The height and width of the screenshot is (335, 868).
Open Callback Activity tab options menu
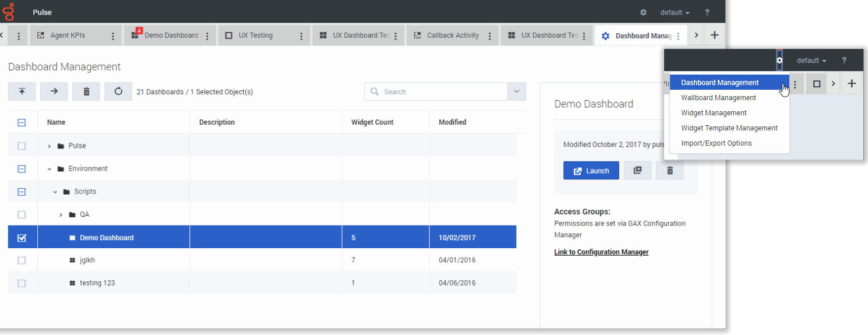click(489, 36)
